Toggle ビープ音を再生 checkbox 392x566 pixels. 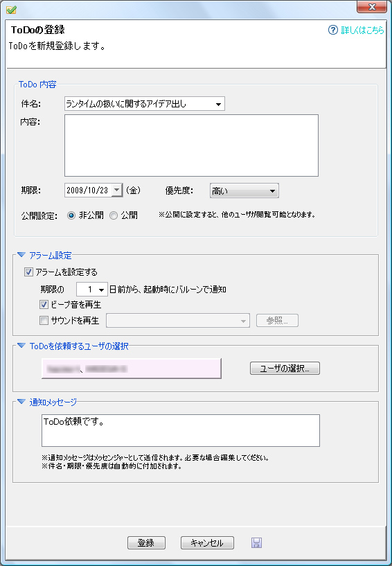coord(44,305)
